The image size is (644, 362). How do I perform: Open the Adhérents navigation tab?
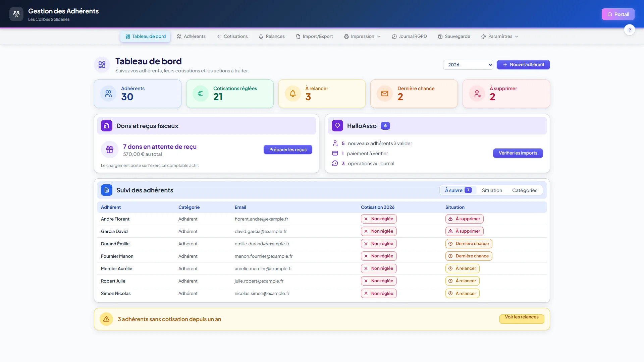pyautogui.click(x=191, y=36)
